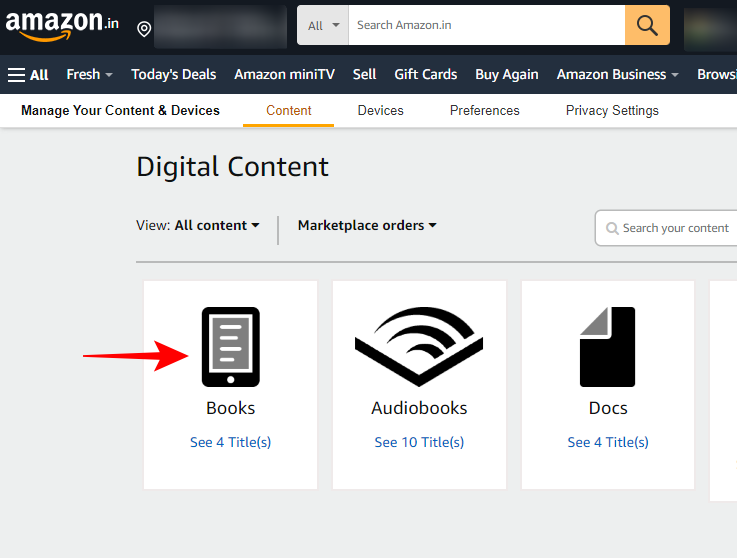Click the orange search magnifier button

coord(647,25)
